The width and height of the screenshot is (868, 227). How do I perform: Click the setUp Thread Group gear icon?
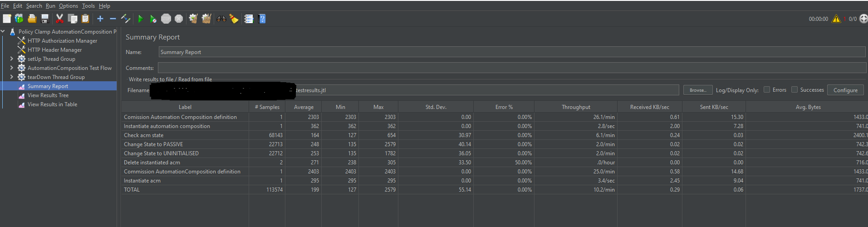(x=21, y=59)
